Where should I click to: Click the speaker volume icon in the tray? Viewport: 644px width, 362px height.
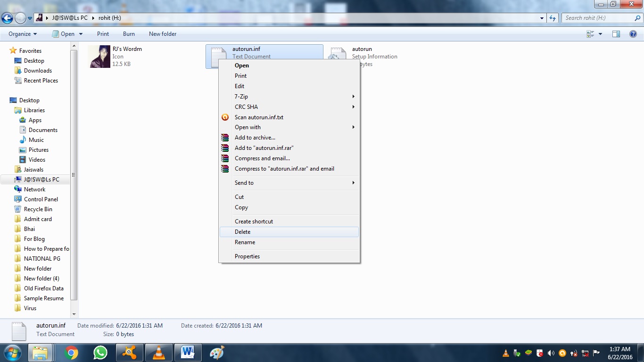[x=551, y=353]
